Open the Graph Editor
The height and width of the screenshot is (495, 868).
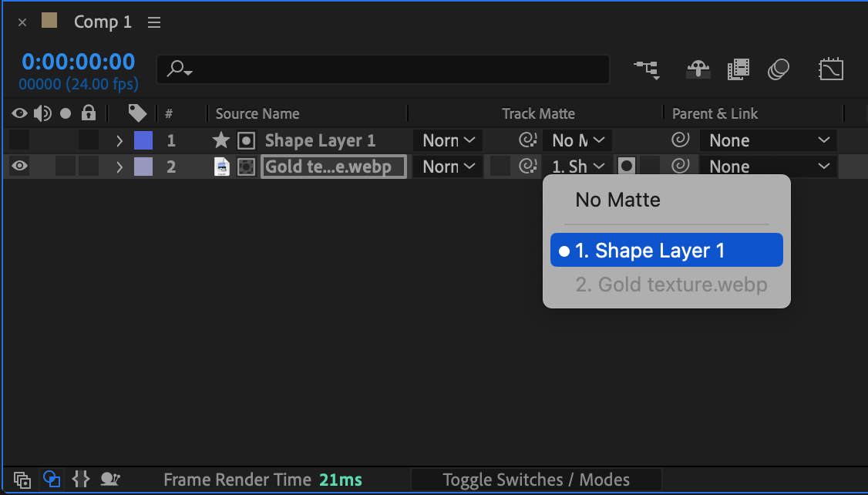831,70
